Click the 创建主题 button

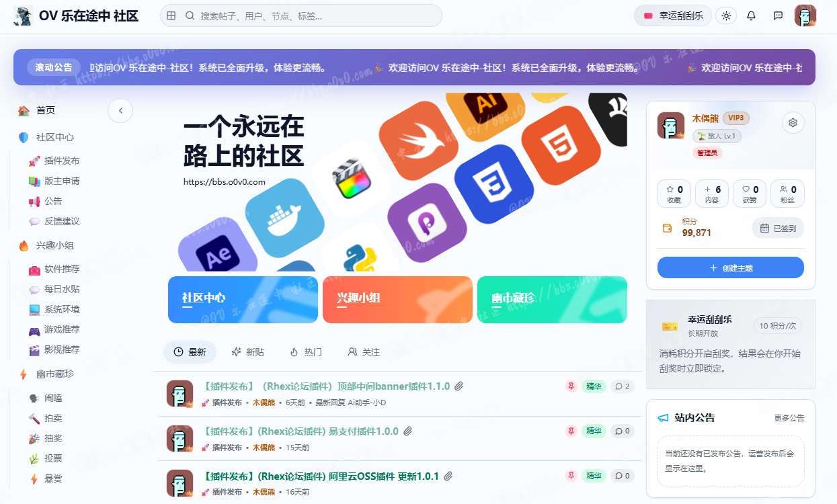pyautogui.click(x=731, y=267)
